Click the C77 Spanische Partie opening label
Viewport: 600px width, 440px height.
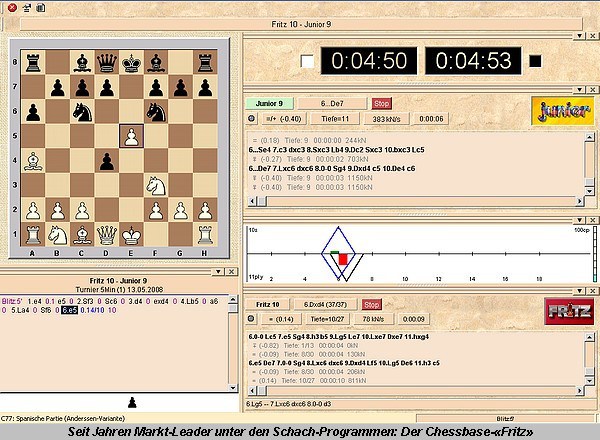(63, 418)
